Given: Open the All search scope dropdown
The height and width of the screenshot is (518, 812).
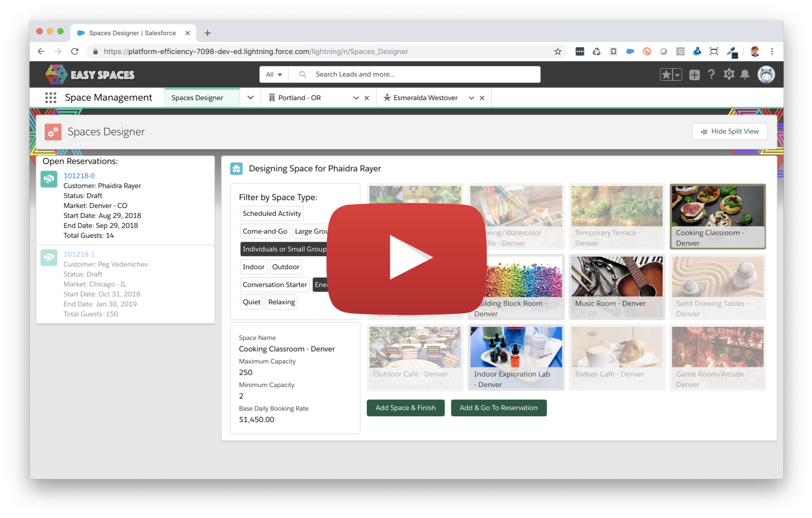Looking at the screenshot, I should [274, 74].
